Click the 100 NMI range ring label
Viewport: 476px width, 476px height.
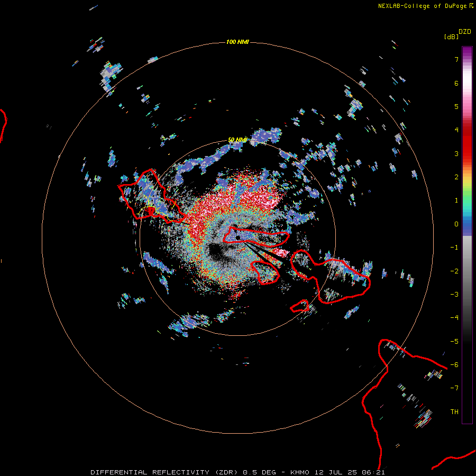[x=237, y=42]
